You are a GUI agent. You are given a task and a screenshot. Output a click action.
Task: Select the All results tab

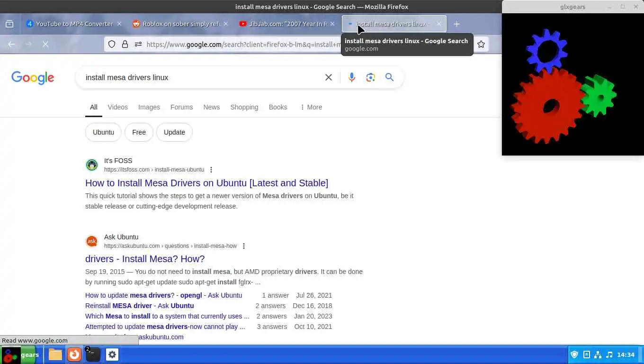(94, 107)
